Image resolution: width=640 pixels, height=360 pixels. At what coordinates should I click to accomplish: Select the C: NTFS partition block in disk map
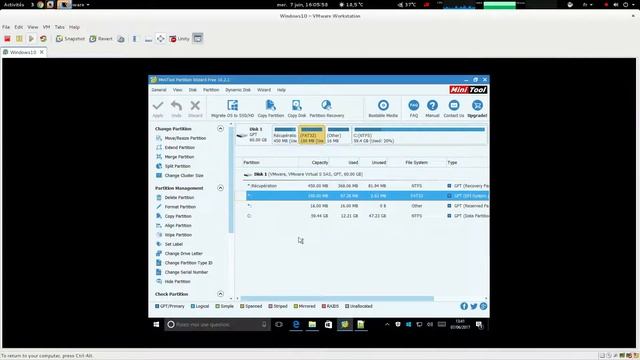419,135
